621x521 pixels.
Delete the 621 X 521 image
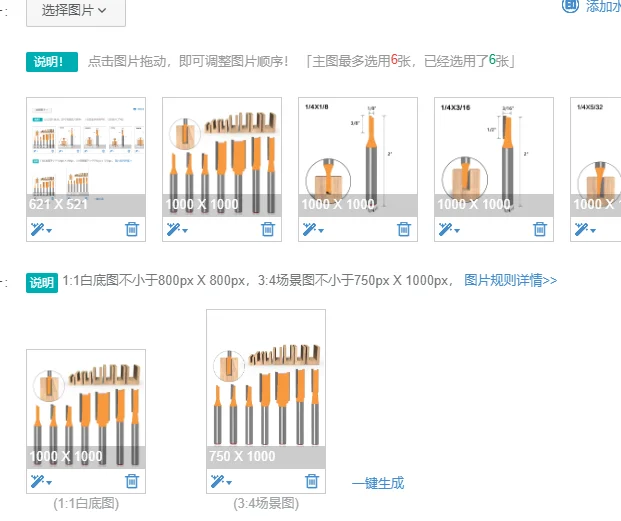(x=132, y=229)
